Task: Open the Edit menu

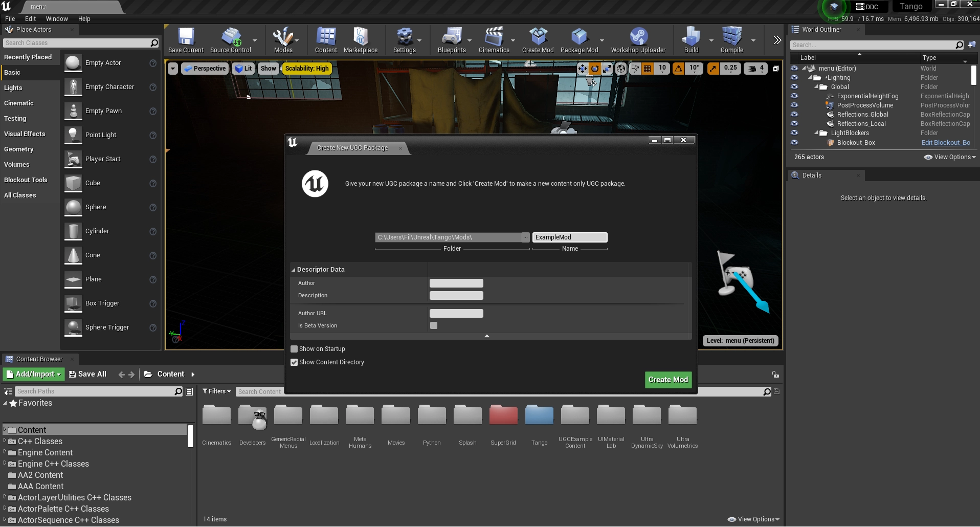Action: (x=30, y=19)
